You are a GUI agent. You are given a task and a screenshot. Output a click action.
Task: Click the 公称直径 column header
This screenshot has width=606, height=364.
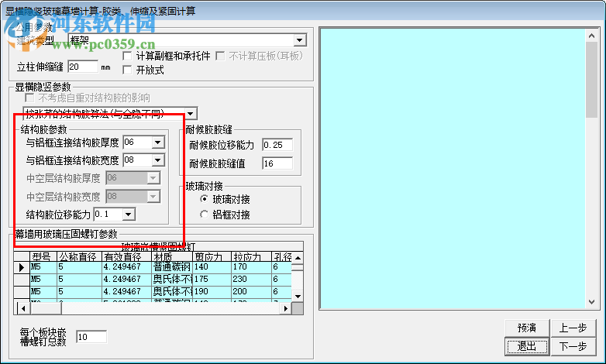(x=79, y=256)
